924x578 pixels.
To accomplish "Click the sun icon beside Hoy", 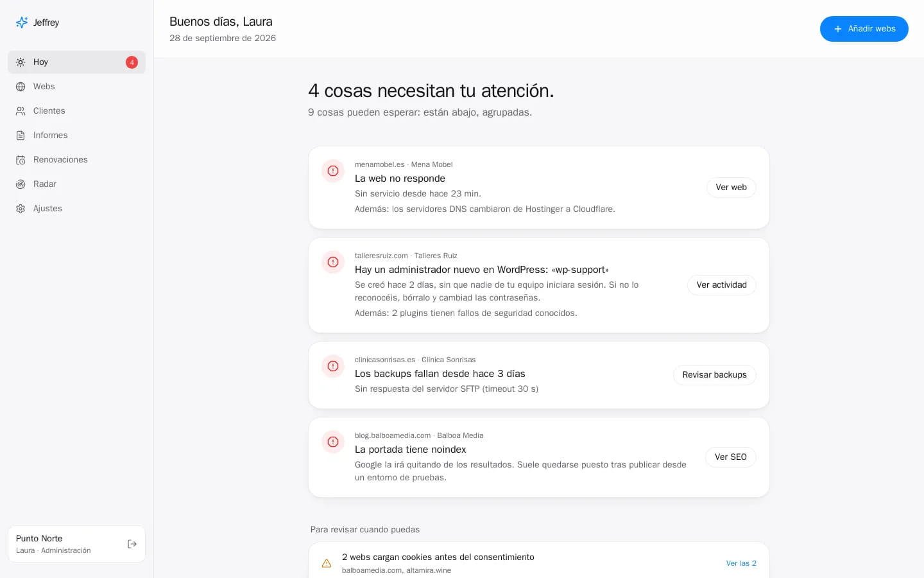I will 21,62.
